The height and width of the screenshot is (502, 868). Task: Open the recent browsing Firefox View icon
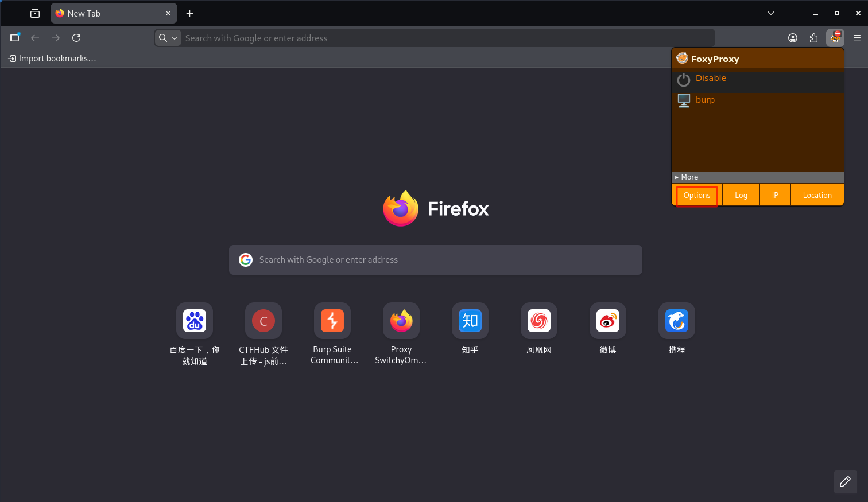[35, 13]
